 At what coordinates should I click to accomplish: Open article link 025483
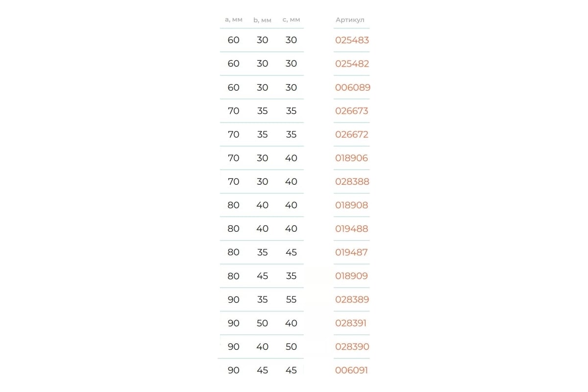352,40
